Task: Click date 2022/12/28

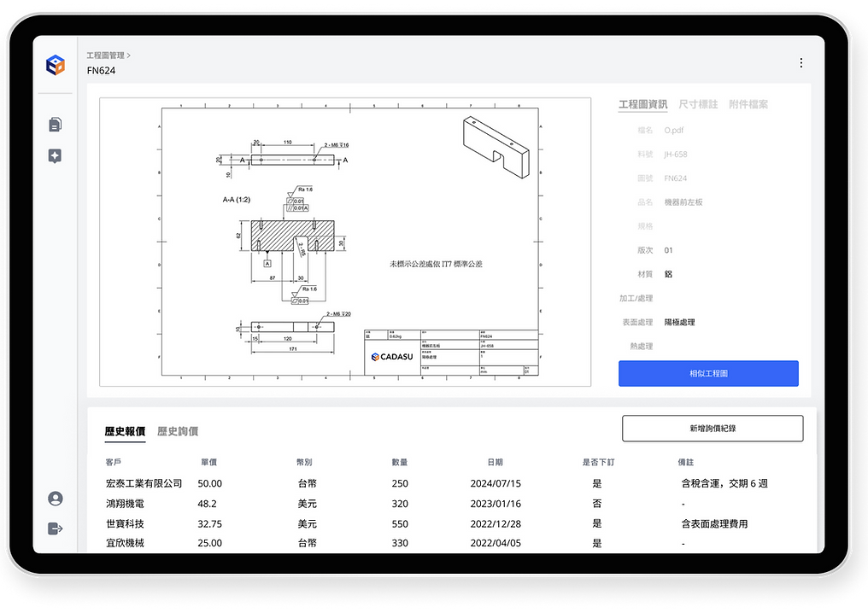Action: point(496,523)
